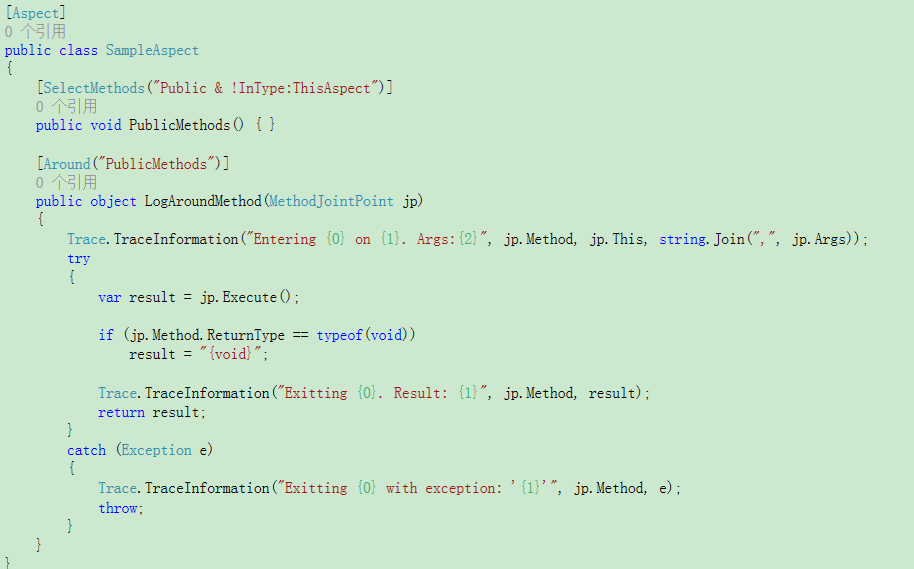
Task: Click the Around attribute name
Action: pos(67,164)
